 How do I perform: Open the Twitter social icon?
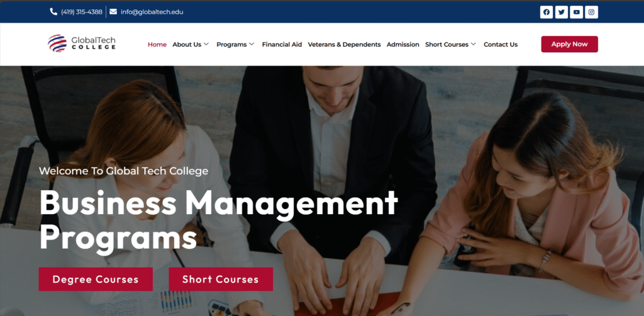[562, 13]
